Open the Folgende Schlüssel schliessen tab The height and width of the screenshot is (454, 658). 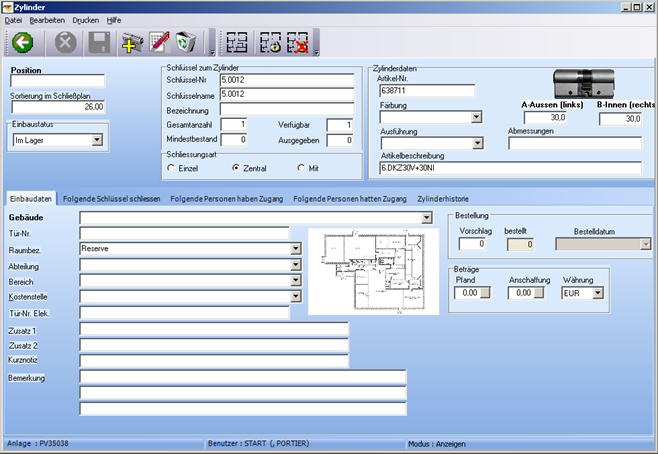(x=110, y=199)
